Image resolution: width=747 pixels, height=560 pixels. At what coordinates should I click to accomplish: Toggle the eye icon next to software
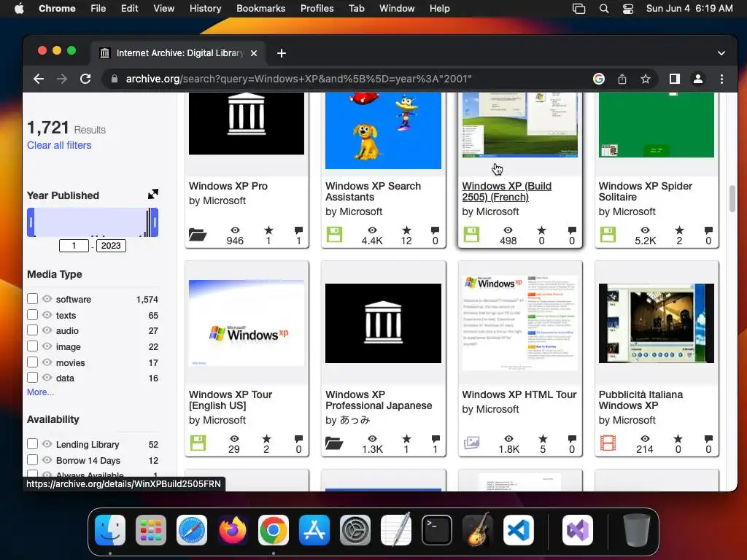click(x=47, y=299)
